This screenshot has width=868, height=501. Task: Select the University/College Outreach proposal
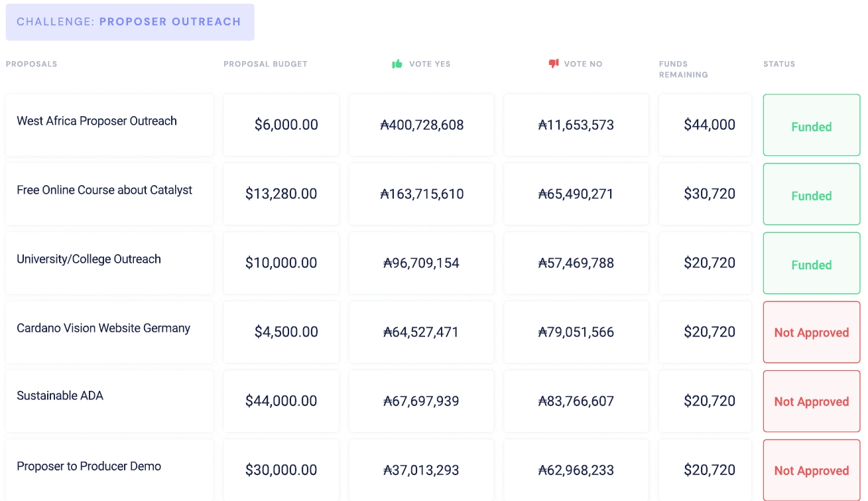pyautogui.click(x=89, y=259)
